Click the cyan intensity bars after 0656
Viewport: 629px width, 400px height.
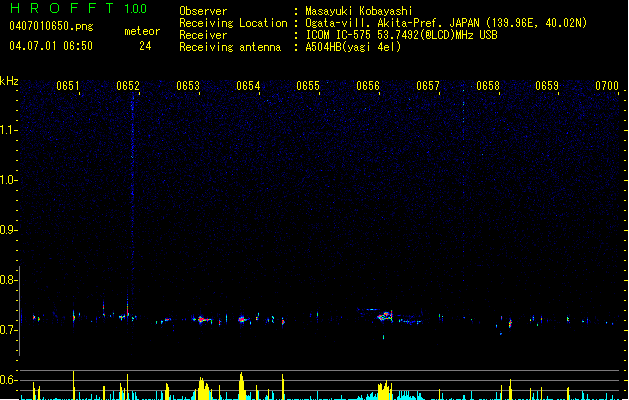point(408,395)
